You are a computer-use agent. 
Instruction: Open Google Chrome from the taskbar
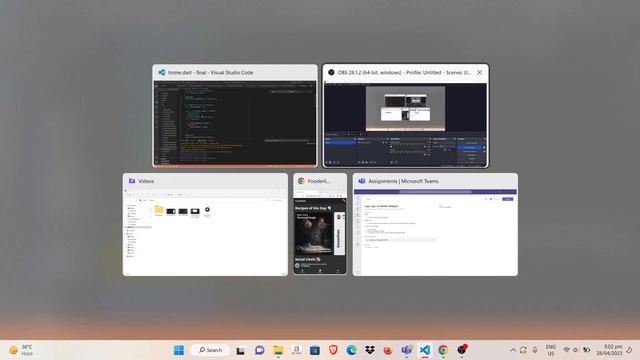(443, 350)
